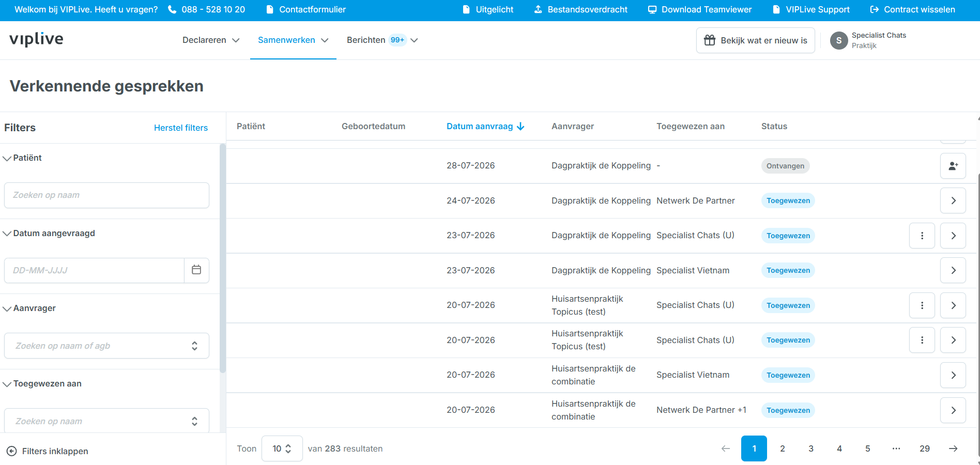Screen dimensions: 980x465
Task: Open the Netwerk De Partner +1 row arrow
Action: point(953,410)
